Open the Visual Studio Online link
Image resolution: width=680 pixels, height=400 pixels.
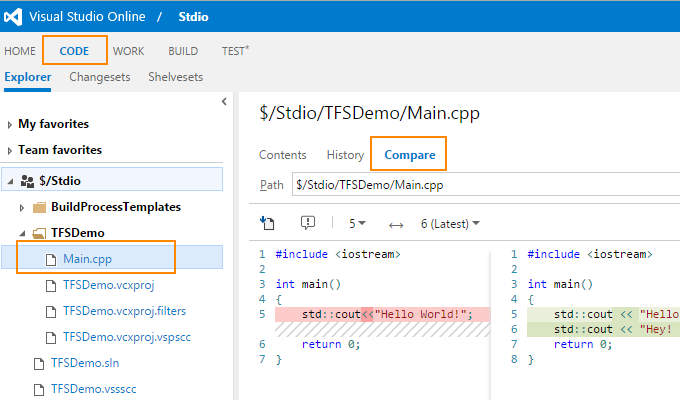click(x=87, y=16)
